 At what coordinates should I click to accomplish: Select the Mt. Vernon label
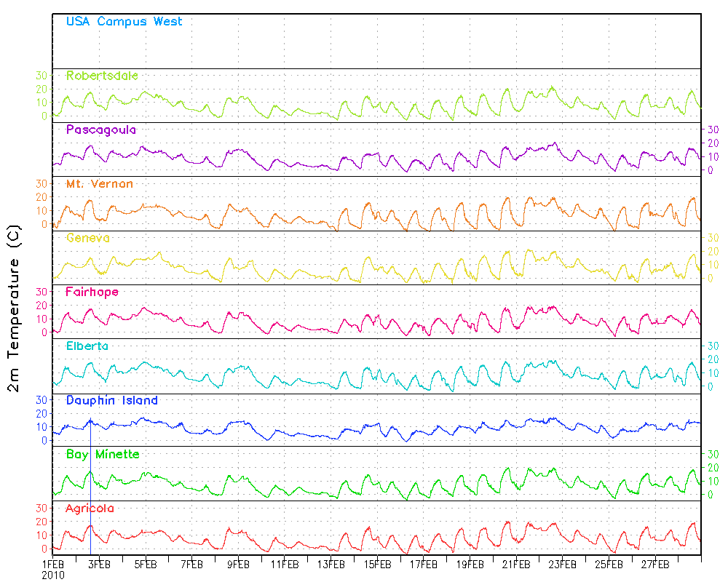click(99, 184)
